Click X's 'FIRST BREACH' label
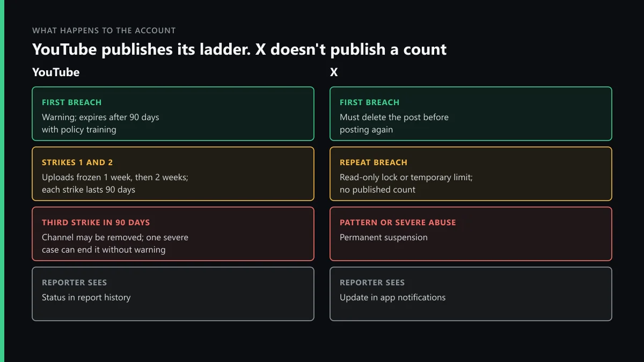The image size is (644, 362). click(369, 102)
